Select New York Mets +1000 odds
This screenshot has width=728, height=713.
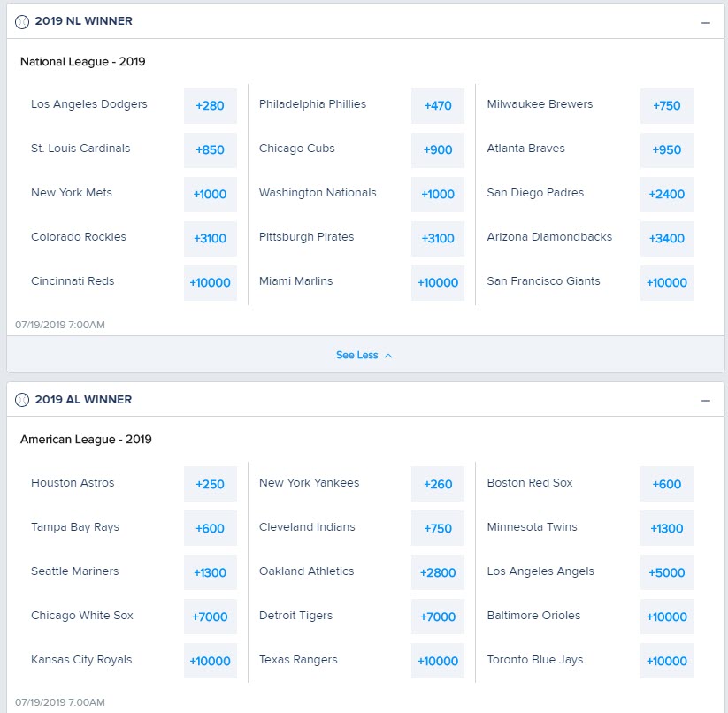[x=211, y=194]
